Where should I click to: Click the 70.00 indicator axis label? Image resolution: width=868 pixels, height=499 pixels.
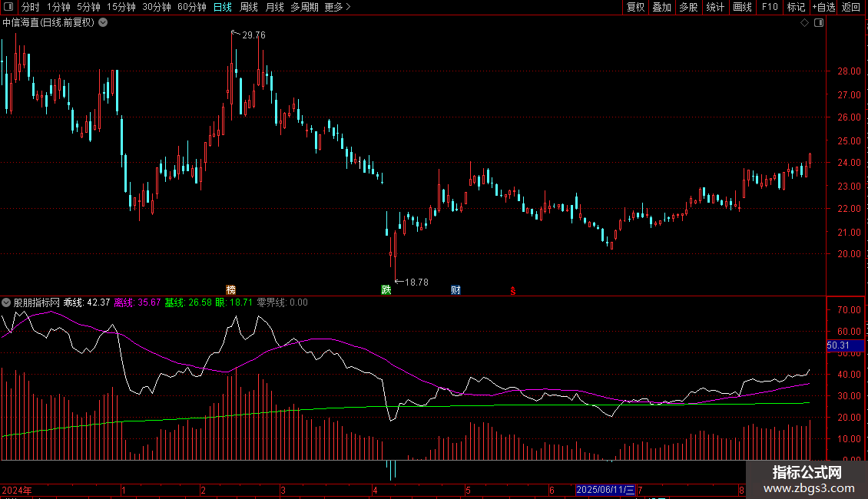[x=849, y=310]
